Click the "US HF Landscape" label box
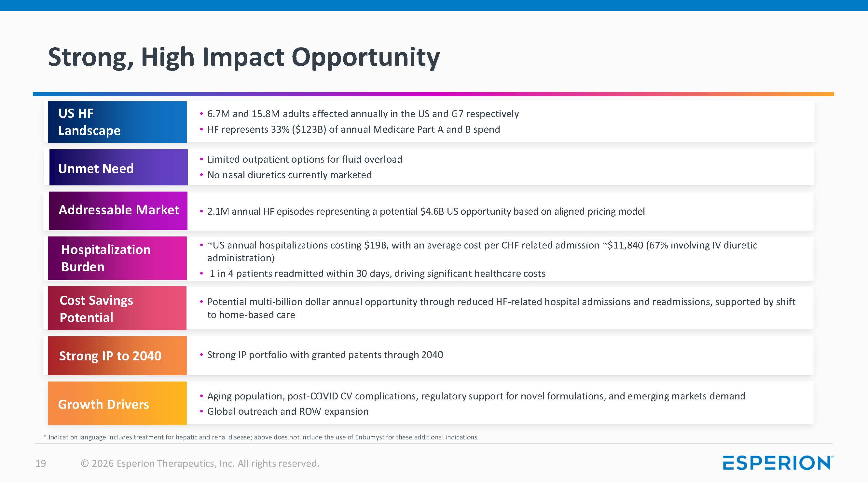868x483 pixels. tap(117, 122)
